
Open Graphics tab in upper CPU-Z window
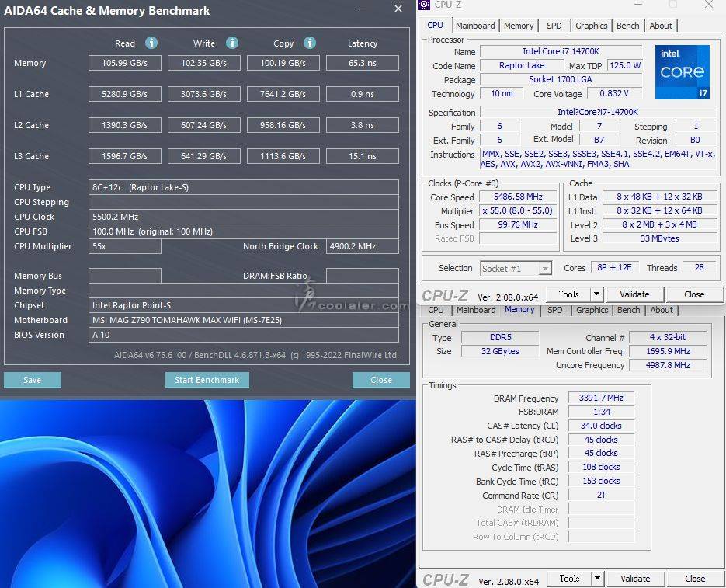(x=591, y=26)
